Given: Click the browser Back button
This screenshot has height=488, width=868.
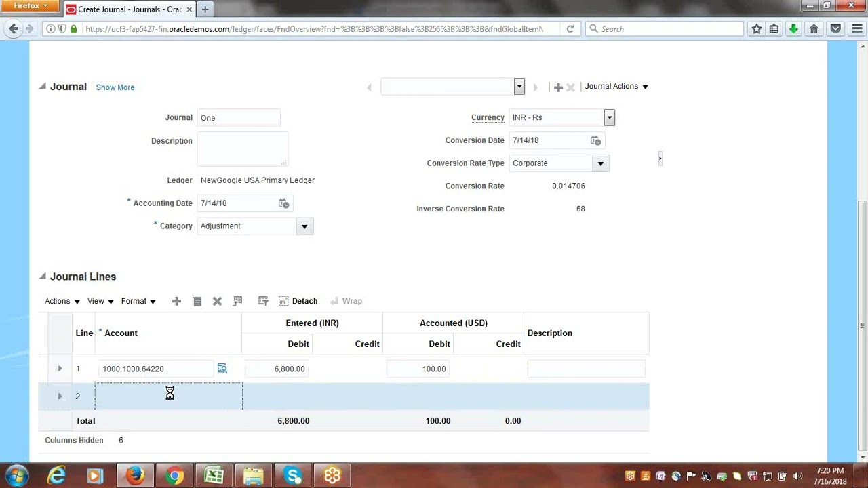Looking at the screenshot, I should tap(14, 28).
